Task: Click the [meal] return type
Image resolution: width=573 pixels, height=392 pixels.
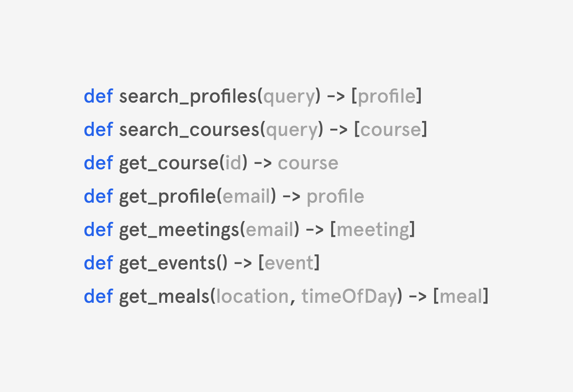Action: 461,297
